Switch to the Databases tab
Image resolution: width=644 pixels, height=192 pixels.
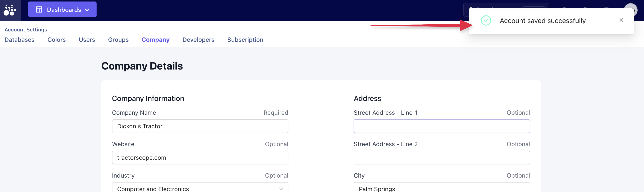pyautogui.click(x=20, y=40)
